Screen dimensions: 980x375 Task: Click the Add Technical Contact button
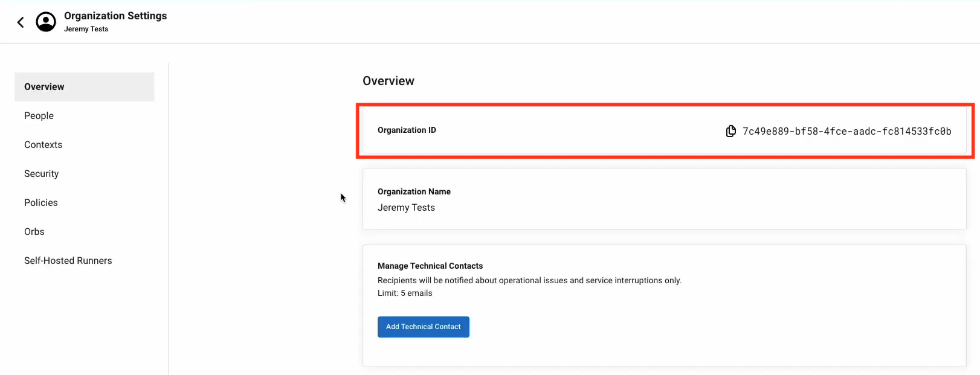click(x=424, y=327)
